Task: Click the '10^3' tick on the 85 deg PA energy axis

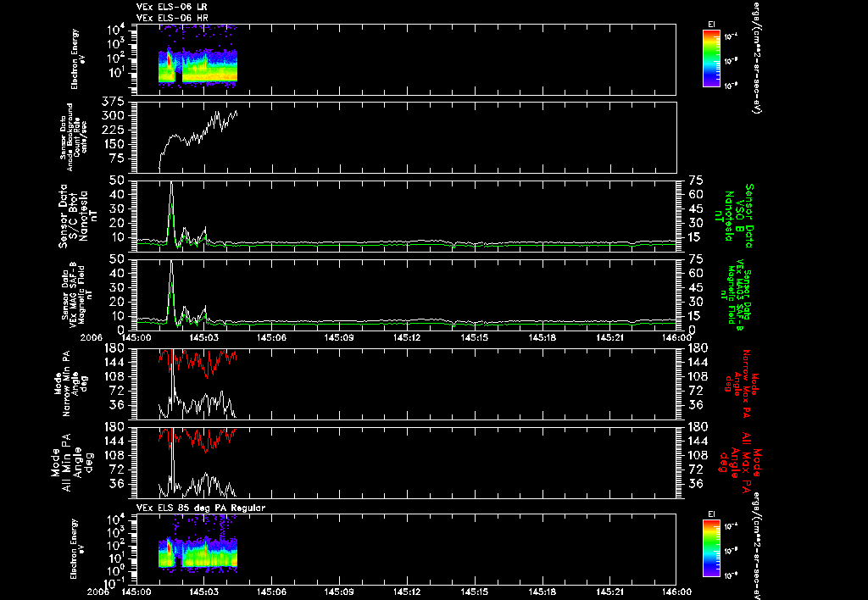Action: 114,532
